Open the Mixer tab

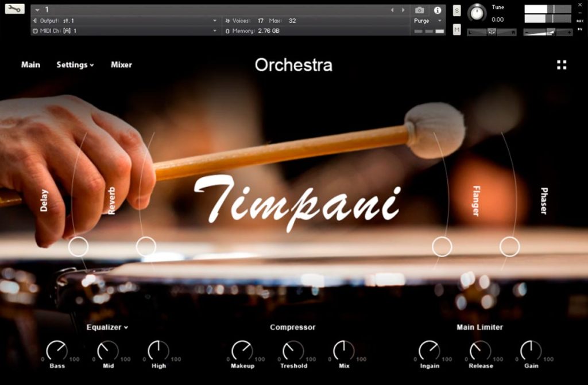click(x=121, y=65)
